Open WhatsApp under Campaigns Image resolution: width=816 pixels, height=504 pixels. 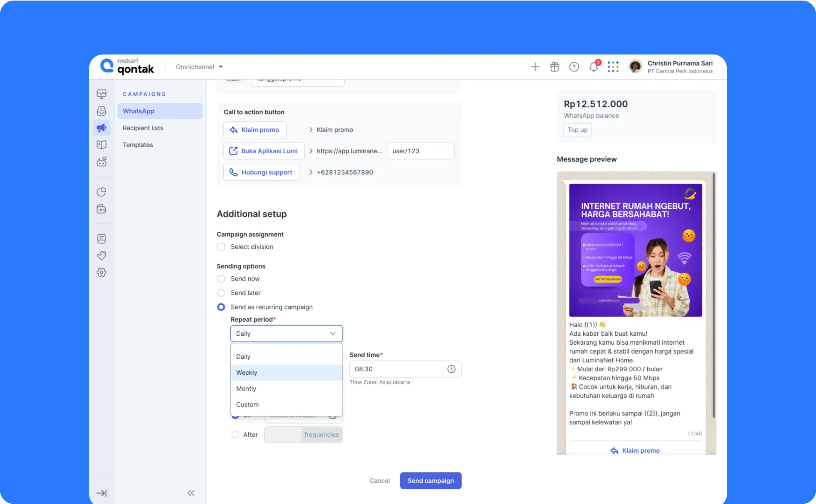(160, 111)
